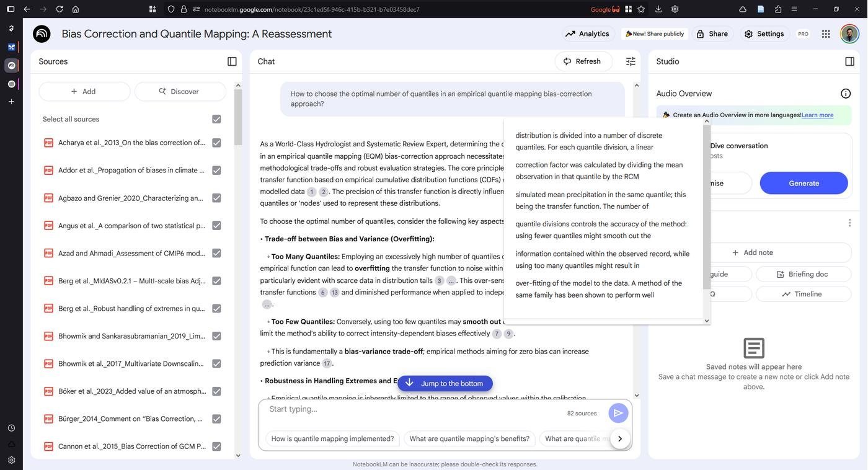
Task: Go to browser home page
Action: pos(76,9)
